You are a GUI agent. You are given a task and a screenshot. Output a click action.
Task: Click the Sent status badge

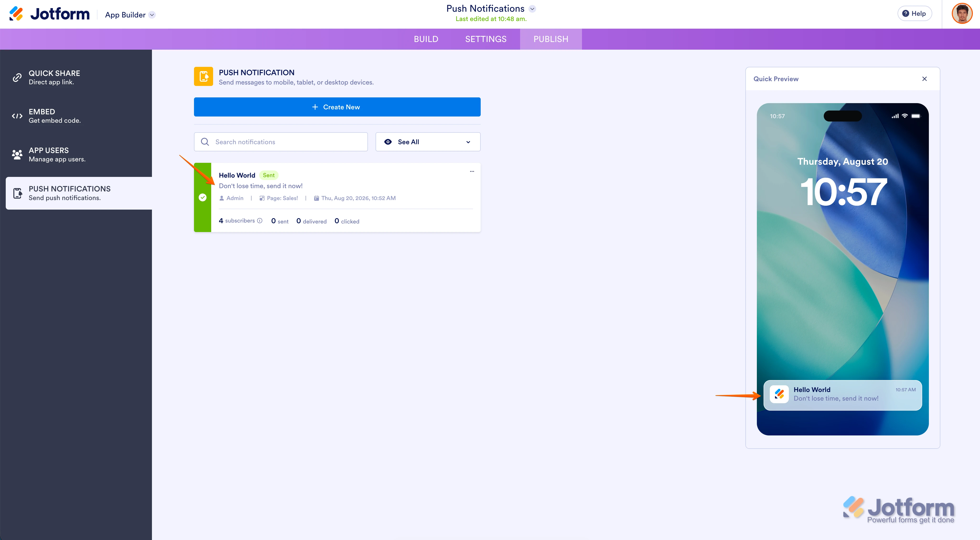269,175
